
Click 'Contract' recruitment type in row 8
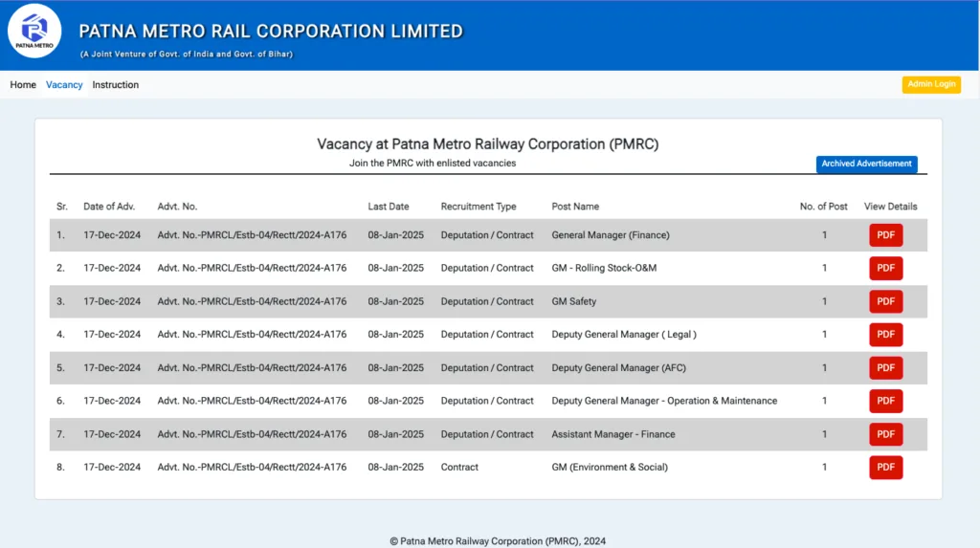tap(459, 468)
